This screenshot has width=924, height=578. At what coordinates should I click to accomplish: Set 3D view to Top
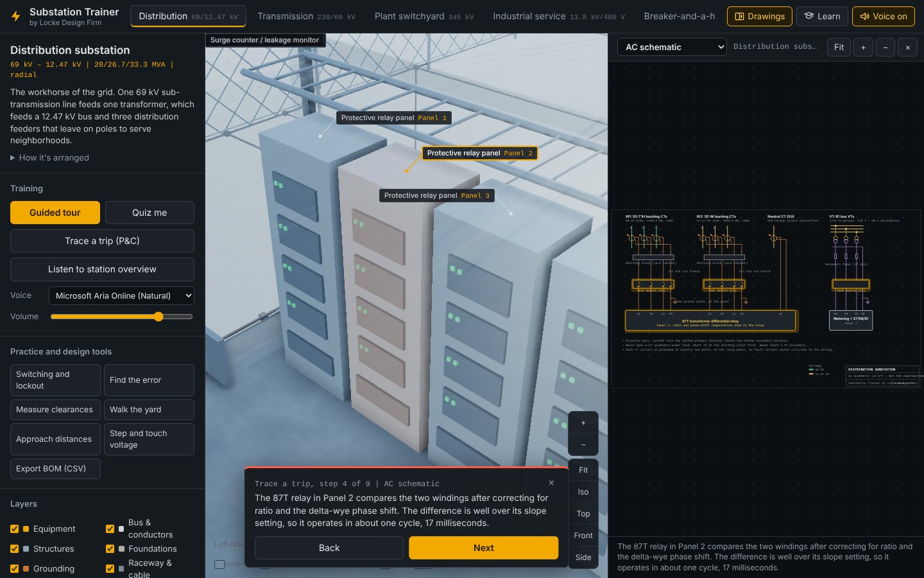(583, 514)
